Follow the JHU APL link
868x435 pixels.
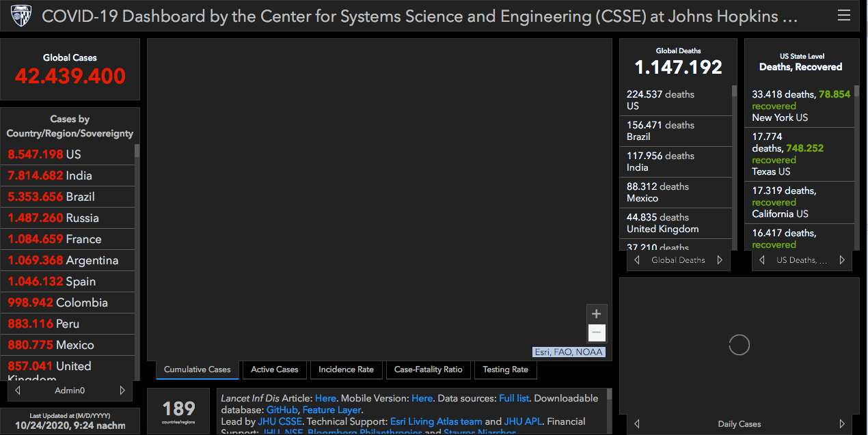coord(524,421)
